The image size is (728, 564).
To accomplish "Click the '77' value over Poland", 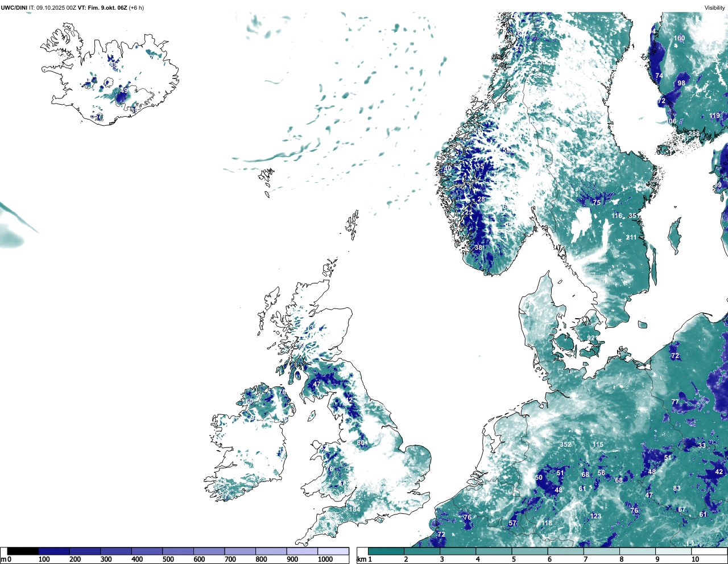I will point(675,402).
